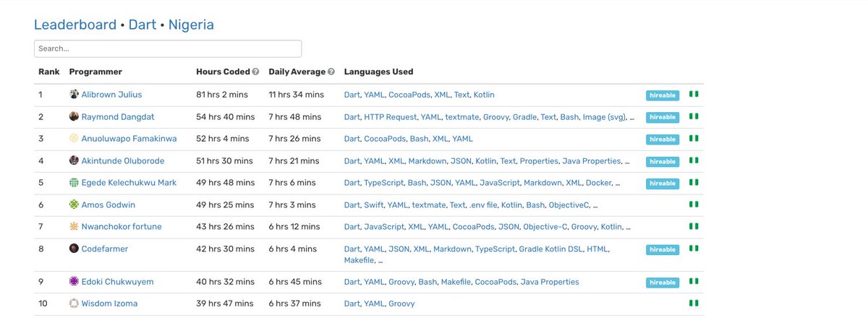This screenshot has height=318, width=868.
Task: Click the hireable badge for Akintunde Oluborode
Action: (x=663, y=162)
